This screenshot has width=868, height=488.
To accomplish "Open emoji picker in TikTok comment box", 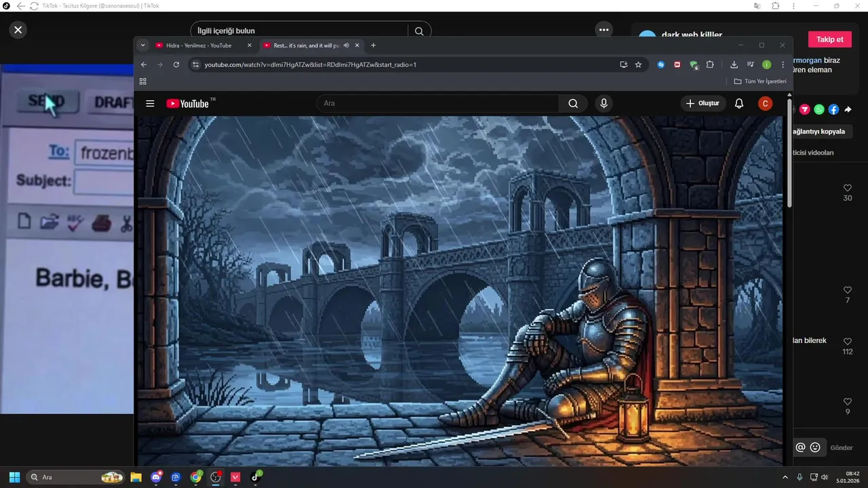I will 815,447.
